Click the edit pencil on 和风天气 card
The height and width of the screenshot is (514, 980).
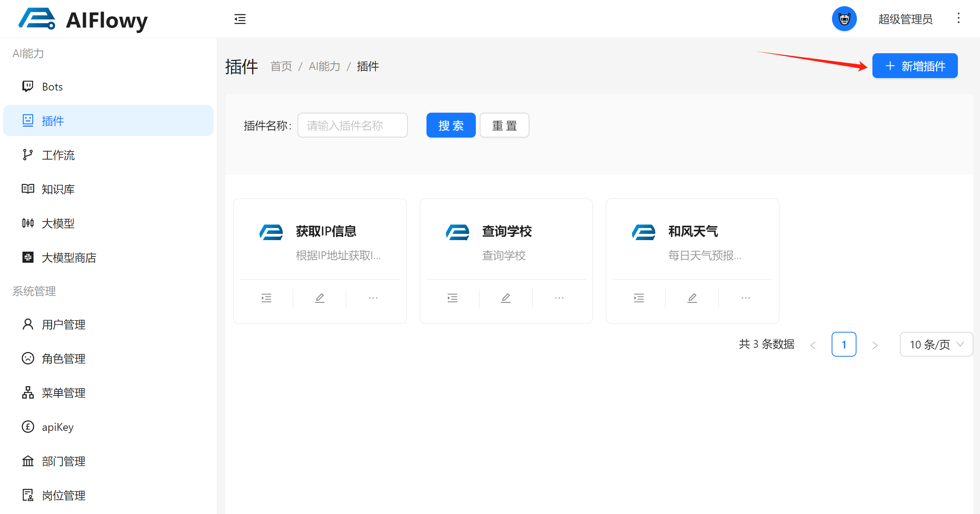pyautogui.click(x=692, y=298)
